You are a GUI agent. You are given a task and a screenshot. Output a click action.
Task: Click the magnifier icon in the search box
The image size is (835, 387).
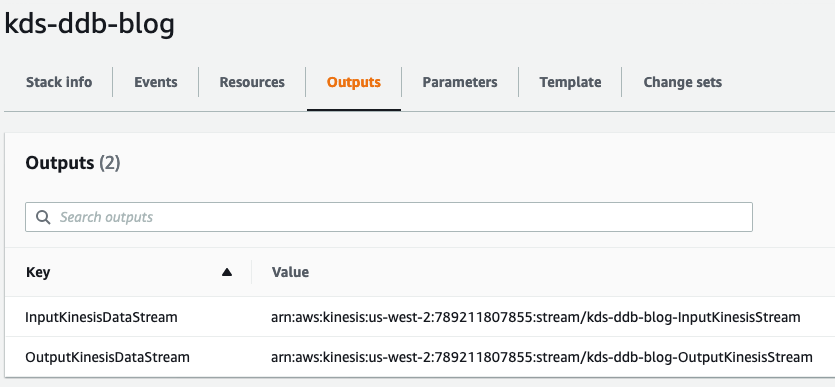(x=43, y=217)
